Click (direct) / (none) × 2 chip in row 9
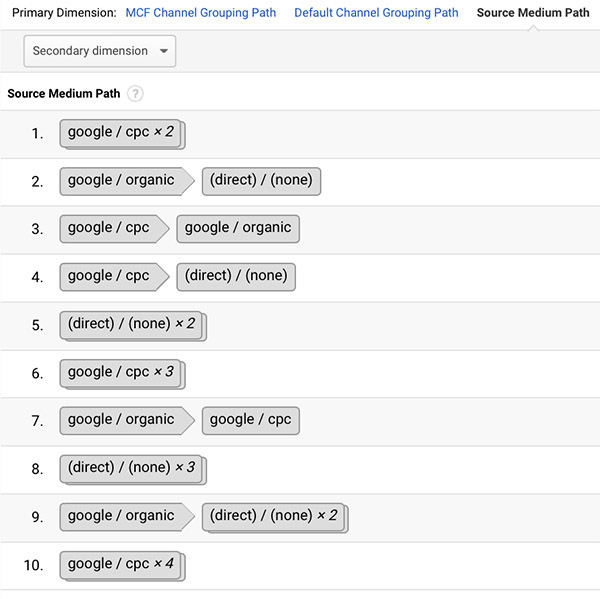The image size is (600, 599). coord(274,516)
